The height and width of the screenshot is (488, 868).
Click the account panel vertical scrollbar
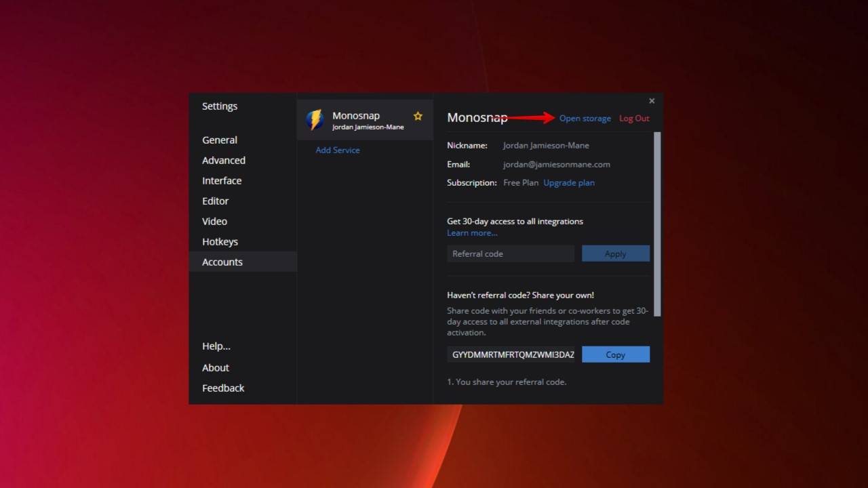point(656,224)
